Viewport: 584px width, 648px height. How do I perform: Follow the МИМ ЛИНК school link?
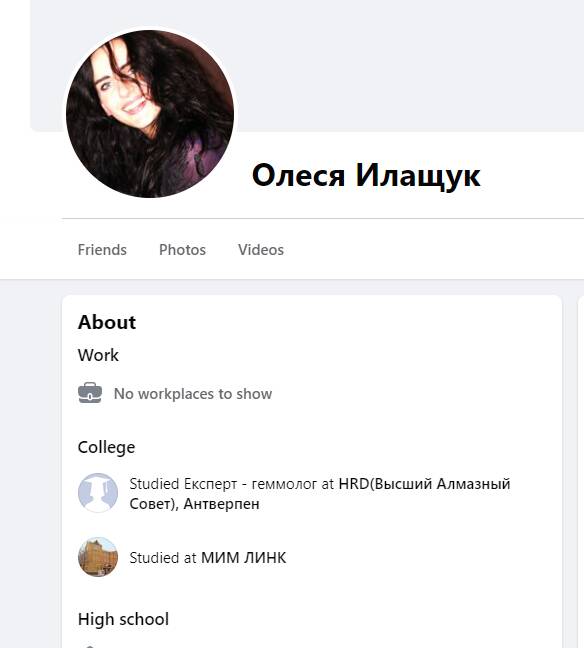(243, 557)
